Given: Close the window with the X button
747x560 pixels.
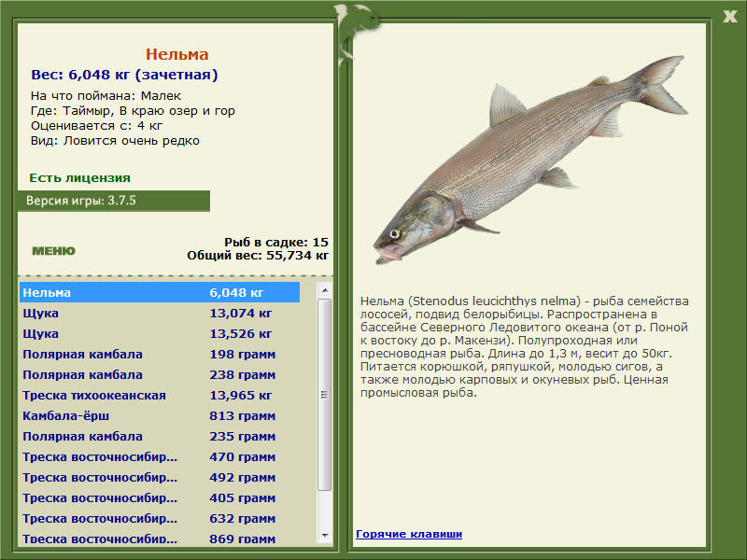Looking at the screenshot, I should [x=729, y=17].
